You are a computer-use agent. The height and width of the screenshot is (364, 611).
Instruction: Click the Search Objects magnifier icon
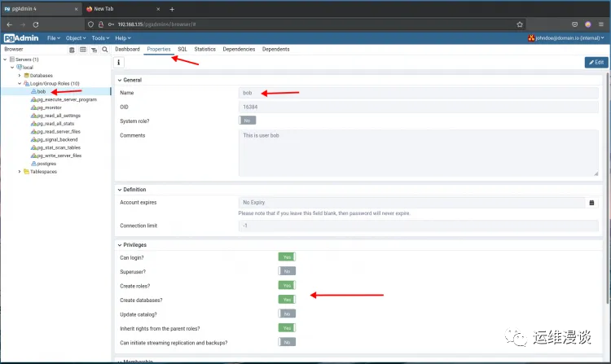tap(105, 50)
